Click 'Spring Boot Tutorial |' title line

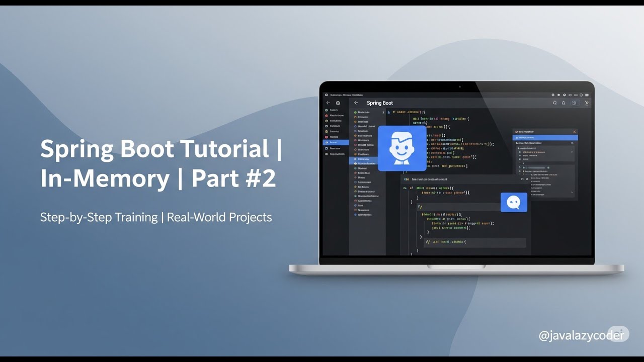[x=162, y=149]
